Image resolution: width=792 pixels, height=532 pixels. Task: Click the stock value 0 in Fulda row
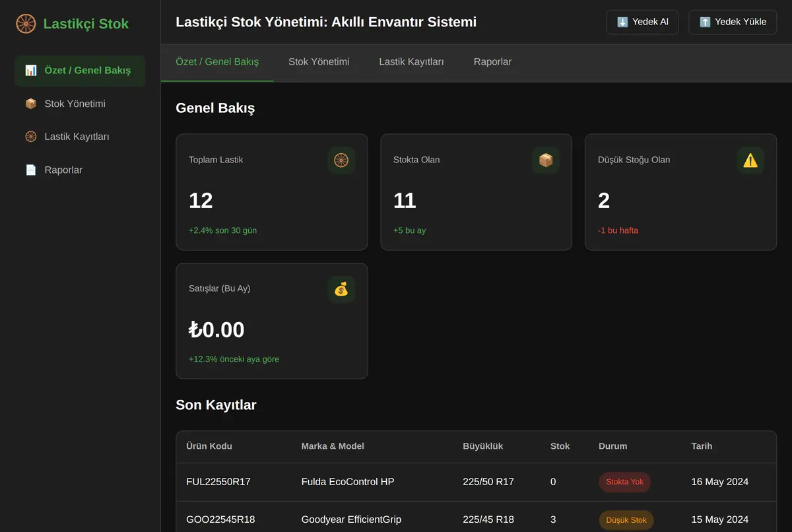tap(553, 482)
